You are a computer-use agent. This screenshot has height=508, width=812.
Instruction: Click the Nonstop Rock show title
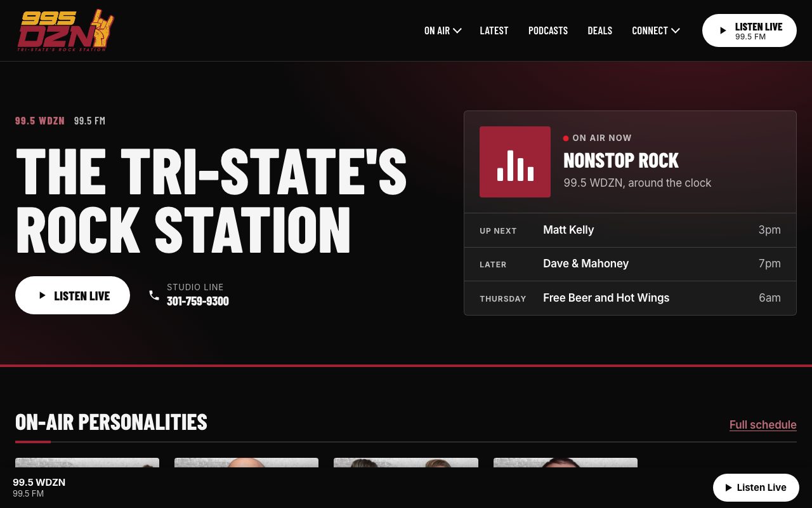(x=621, y=160)
